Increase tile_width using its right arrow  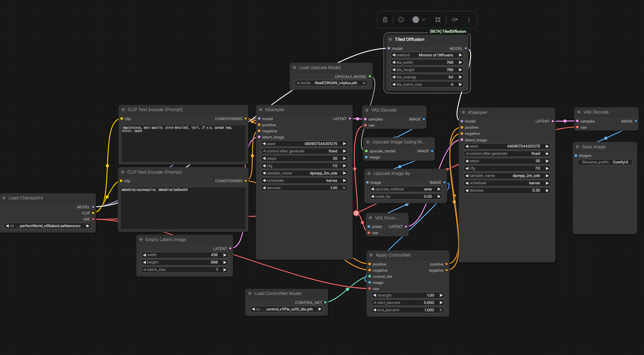(460, 63)
